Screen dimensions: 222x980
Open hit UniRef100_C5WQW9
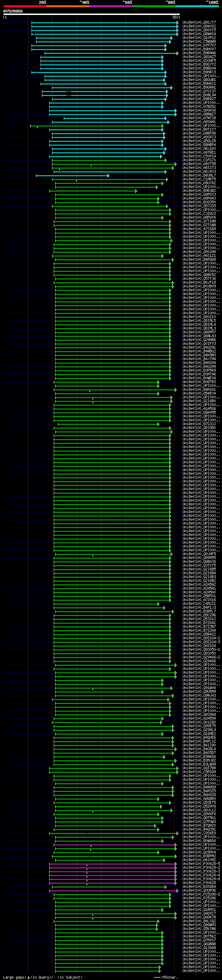[199, 41]
